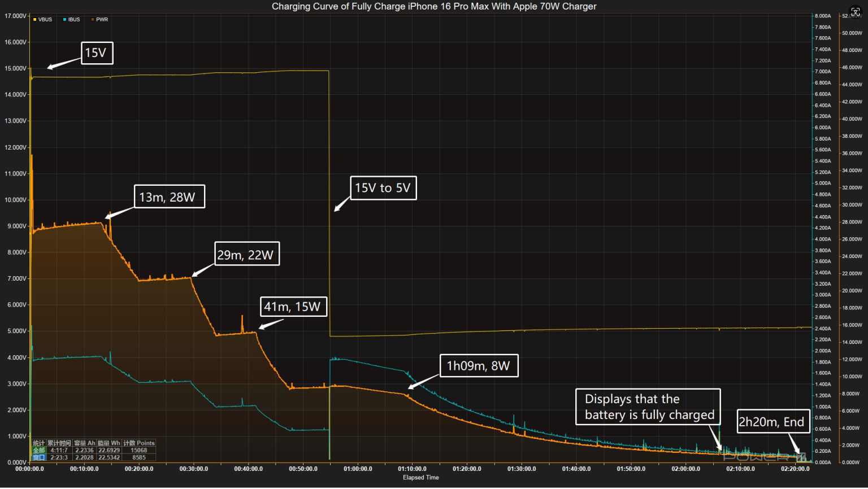Viewport: 868px width, 489px height.
Task: Click the "2h20m, End" marker label
Action: pos(772,422)
